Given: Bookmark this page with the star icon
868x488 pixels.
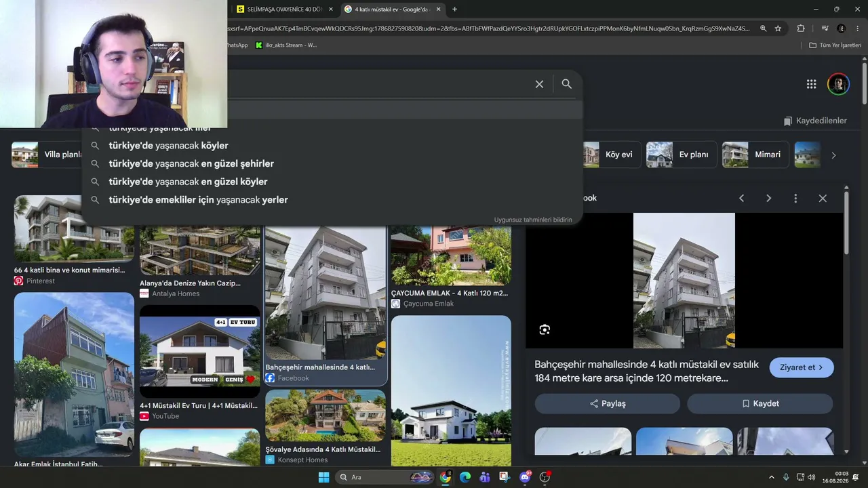Looking at the screenshot, I should pyautogui.click(x=778, y=28).
